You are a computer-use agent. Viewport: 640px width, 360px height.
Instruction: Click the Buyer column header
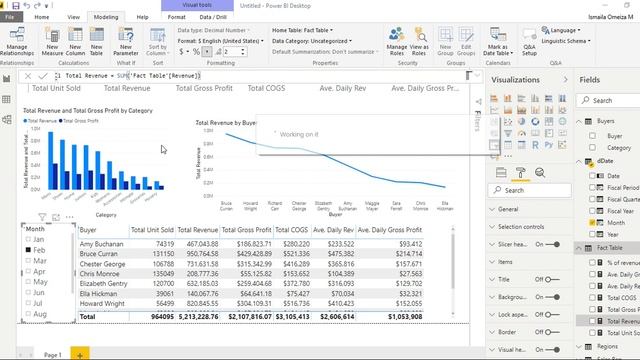(88, 230)
